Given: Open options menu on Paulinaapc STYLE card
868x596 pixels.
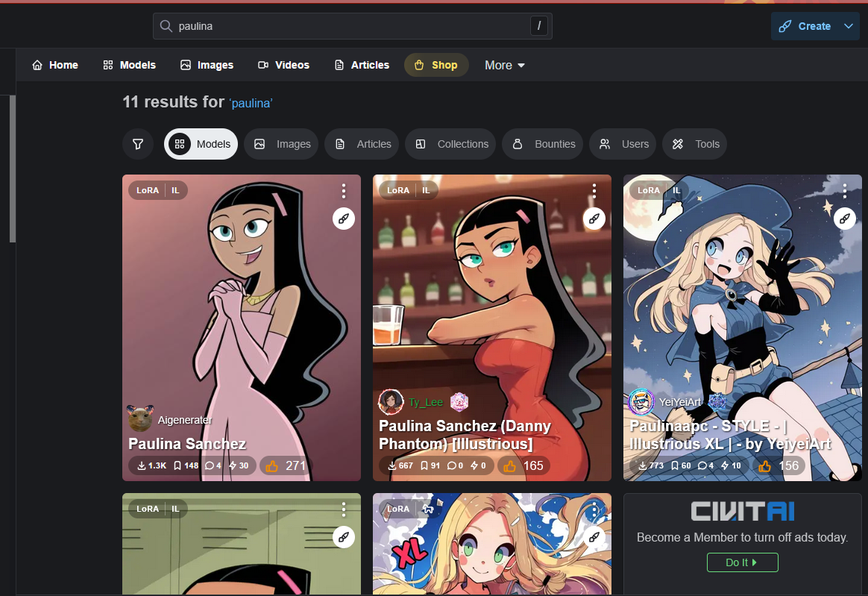Looking at the screenshot, I should click(845, 191).
